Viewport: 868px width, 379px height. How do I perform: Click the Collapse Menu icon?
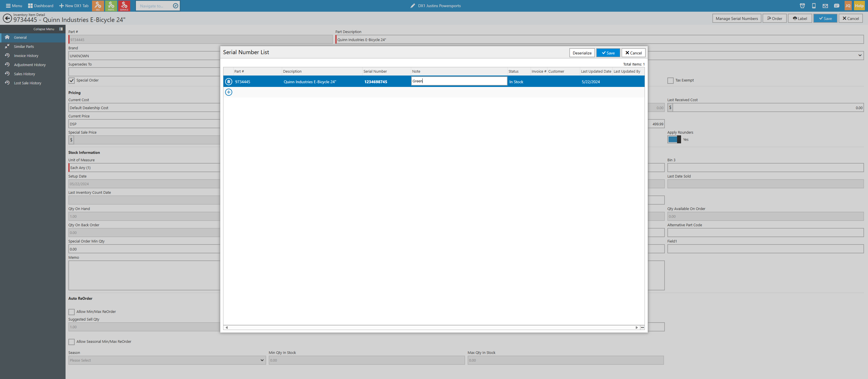(x=61, y=29)
